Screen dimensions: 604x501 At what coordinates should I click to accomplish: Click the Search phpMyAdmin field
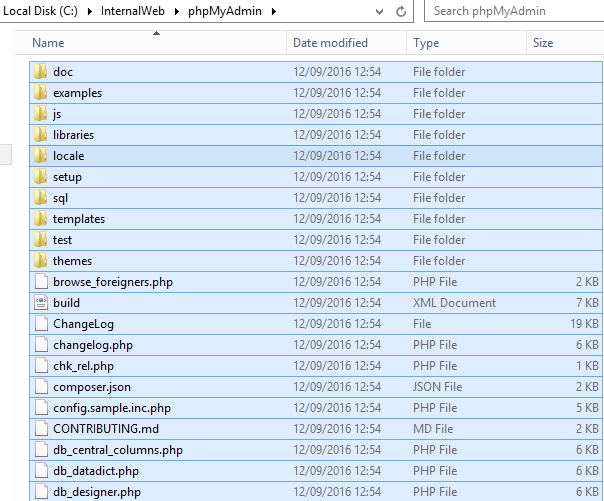click(514, 11)
